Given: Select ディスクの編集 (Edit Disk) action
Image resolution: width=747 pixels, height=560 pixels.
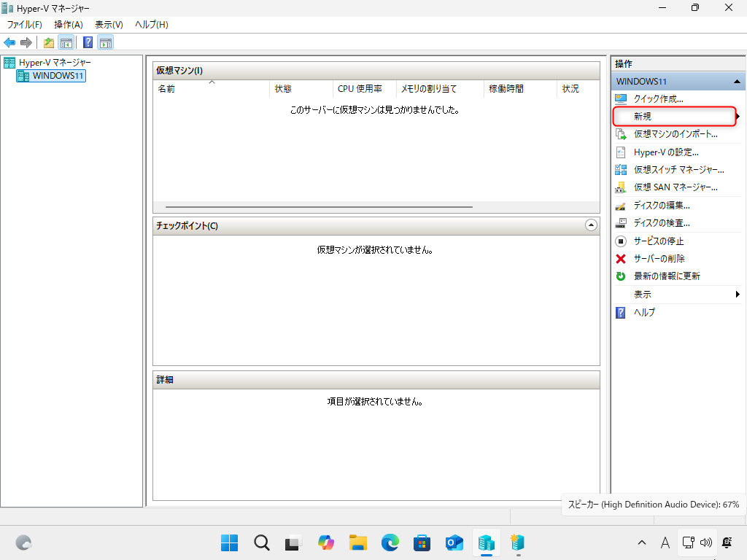Looking at the screenshot, I should 662,205.
